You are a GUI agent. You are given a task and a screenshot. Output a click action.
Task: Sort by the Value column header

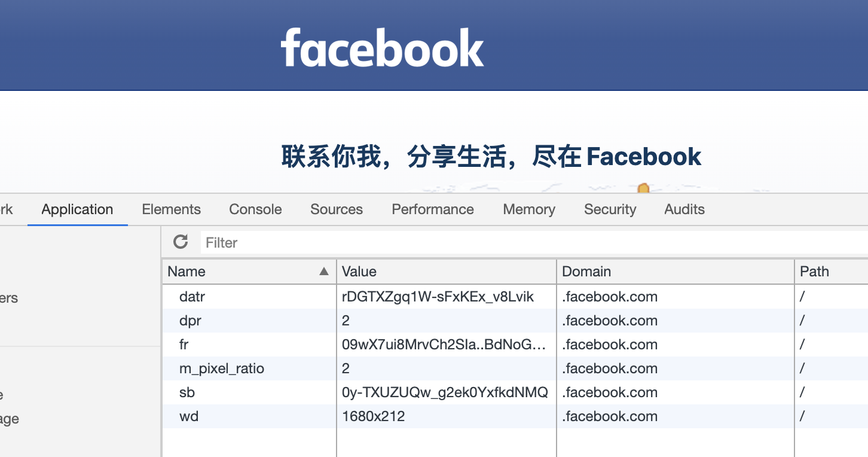click(x=447, y=272)
